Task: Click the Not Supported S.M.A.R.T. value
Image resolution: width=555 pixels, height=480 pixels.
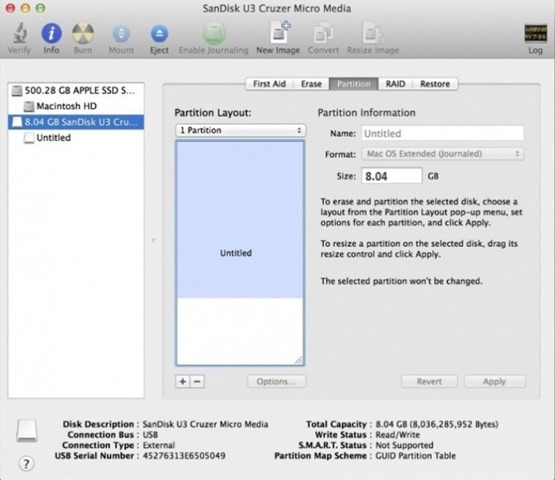Action: click(404, 445)
